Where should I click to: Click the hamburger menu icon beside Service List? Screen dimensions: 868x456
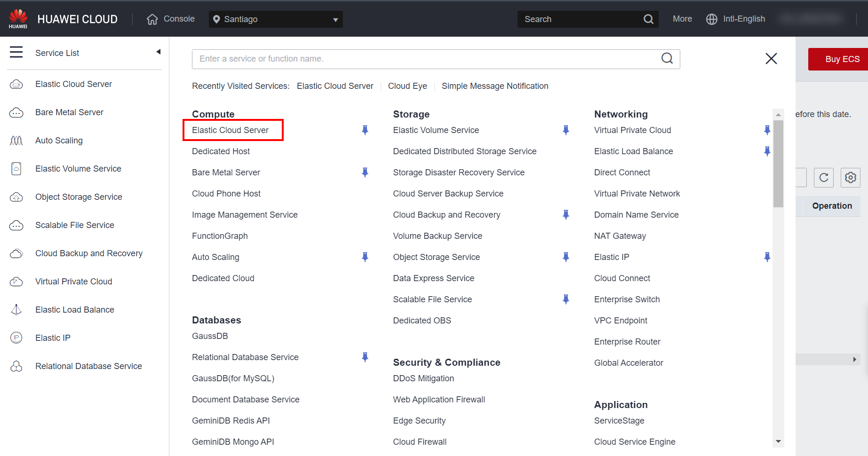pos(16,52)
